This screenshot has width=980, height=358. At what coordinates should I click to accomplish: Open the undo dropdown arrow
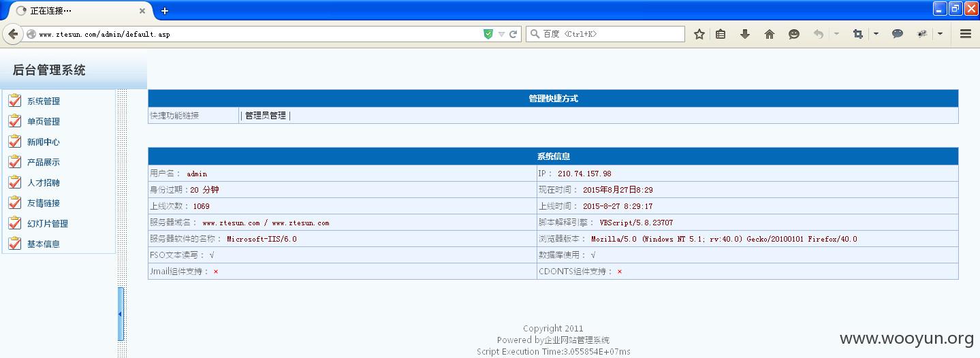click(x=836, y=34)
